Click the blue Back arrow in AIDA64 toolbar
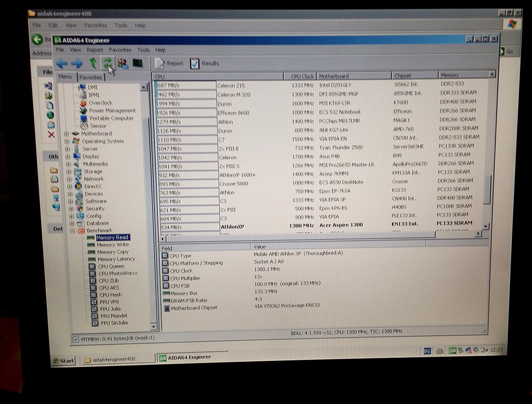This screenshot has width=532, height=404. (62, 63)
